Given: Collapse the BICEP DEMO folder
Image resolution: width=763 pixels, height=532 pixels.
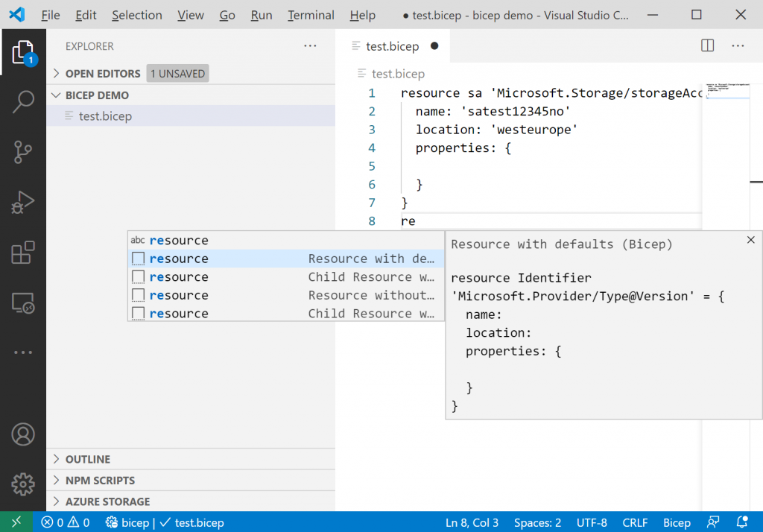Looking at the screenshot, I should click(x=96, y=95).
